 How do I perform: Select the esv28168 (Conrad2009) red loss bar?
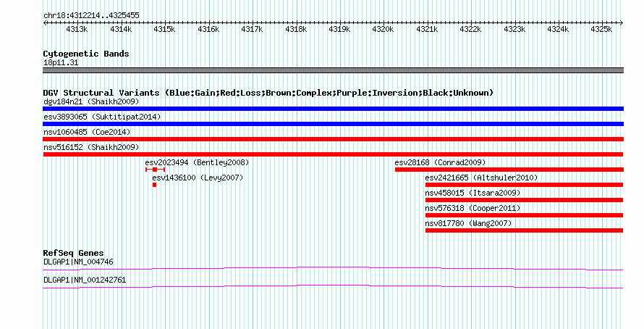(509, 170)
